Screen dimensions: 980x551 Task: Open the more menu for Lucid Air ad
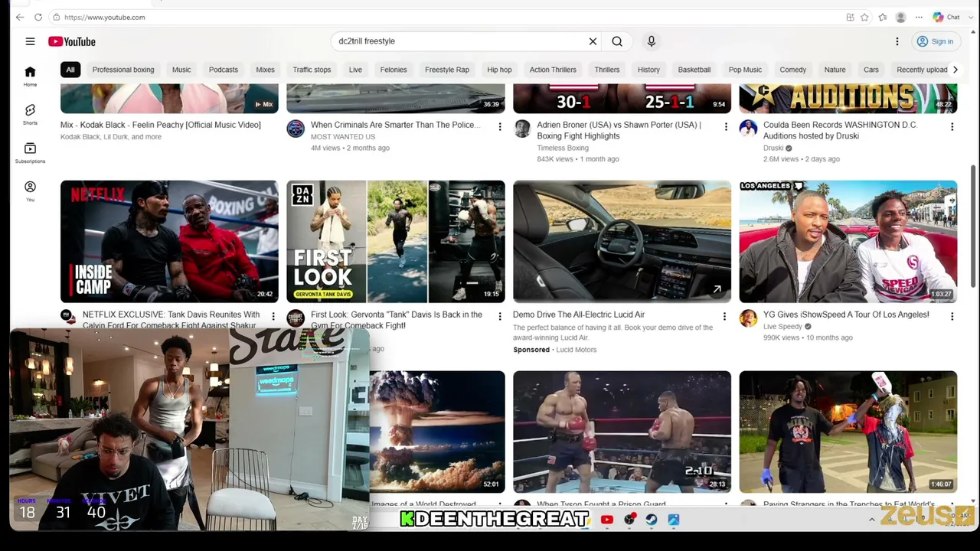724,316
